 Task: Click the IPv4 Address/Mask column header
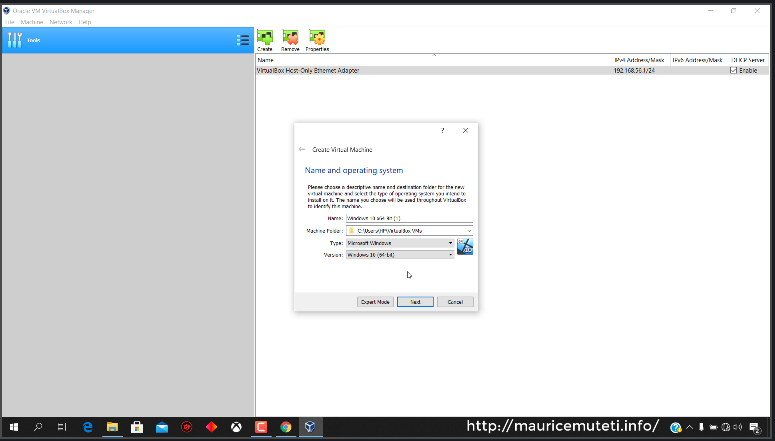click(639, 60)
